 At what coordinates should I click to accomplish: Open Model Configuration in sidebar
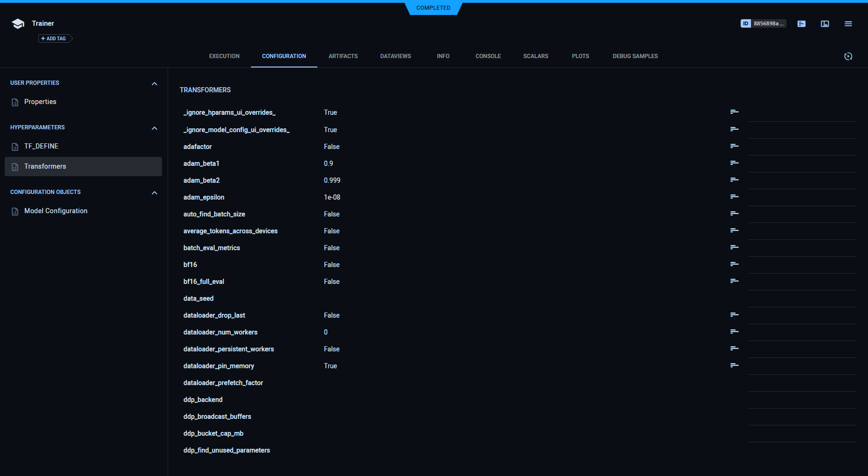click(56, 211)
